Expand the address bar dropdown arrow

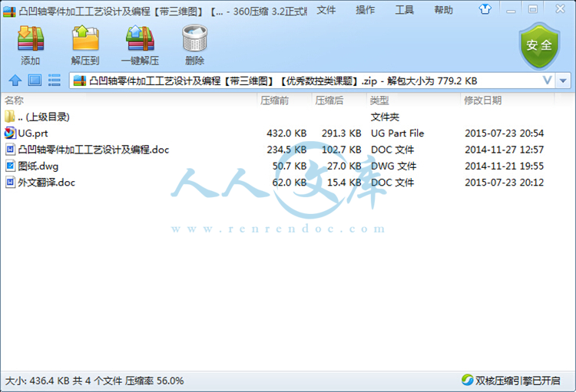(563, 81)
